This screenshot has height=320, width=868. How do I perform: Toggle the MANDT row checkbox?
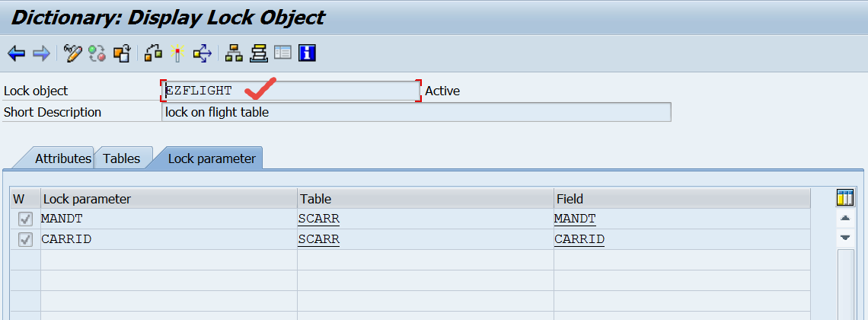[25, 219]
